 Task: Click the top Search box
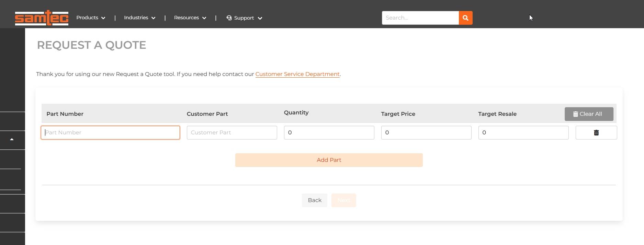[x=420, y=18]
